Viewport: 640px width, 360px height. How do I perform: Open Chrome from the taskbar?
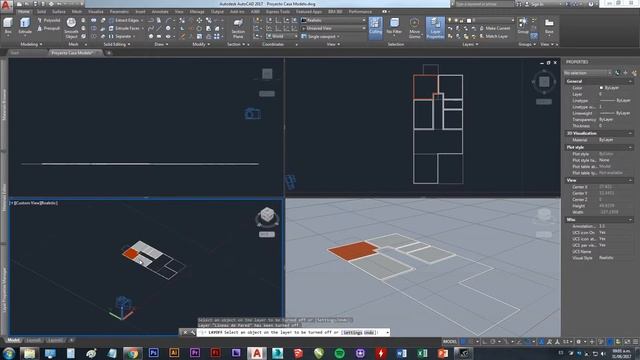pos(132,353)
